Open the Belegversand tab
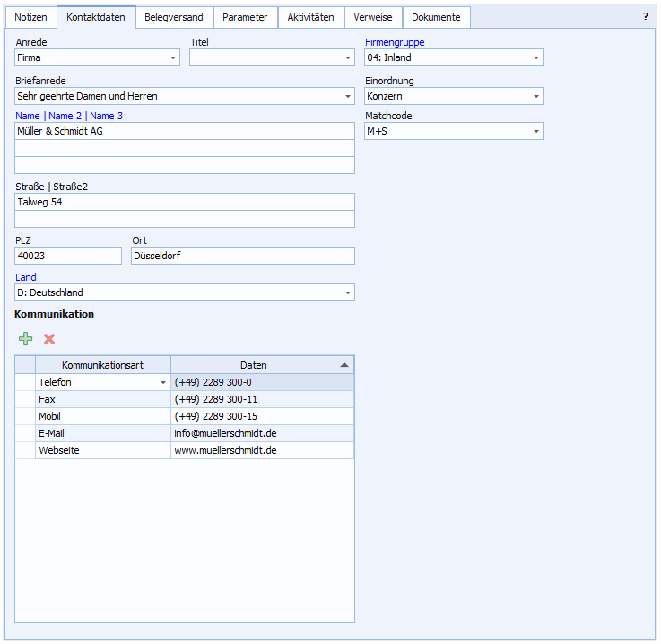The image size is (661, 644). pos(174,17)
